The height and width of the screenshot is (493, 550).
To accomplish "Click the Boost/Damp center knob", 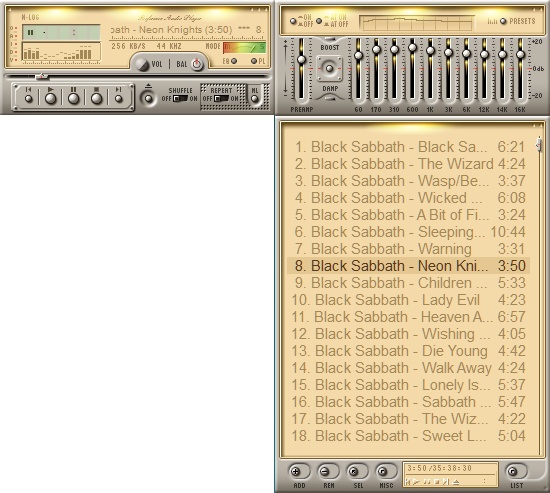I will [329, 69].
